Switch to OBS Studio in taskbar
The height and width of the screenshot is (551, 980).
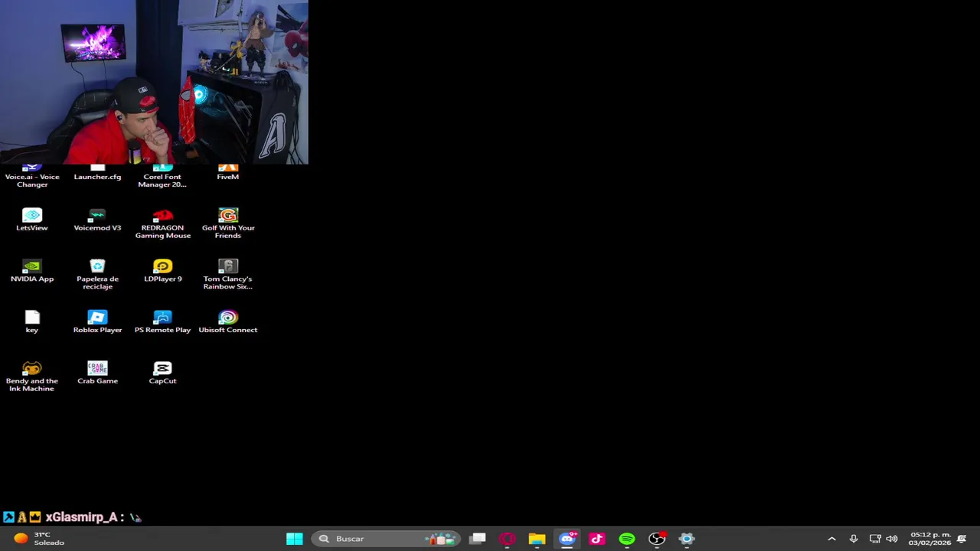[x=657, y=539]
